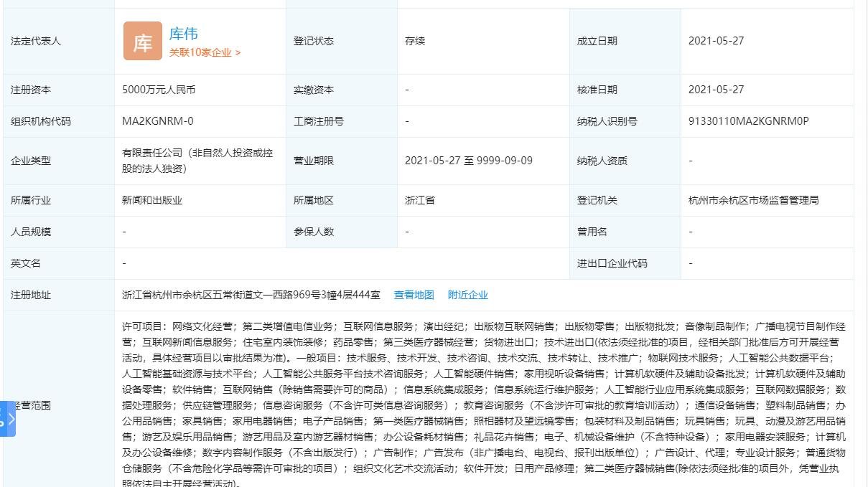Select the 营业期限 validity period text
The height and width of the screenshot is (487, 868).
coord(468,161)
